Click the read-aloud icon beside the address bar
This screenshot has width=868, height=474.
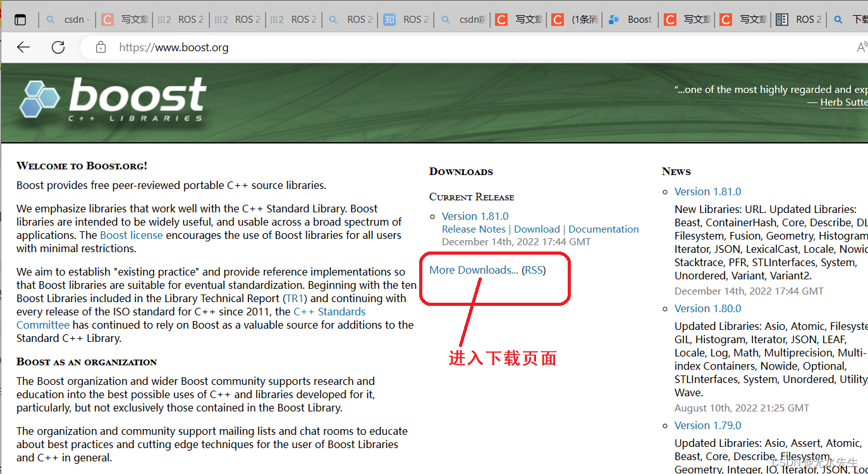pyautogui.click(x=861, y=47)
